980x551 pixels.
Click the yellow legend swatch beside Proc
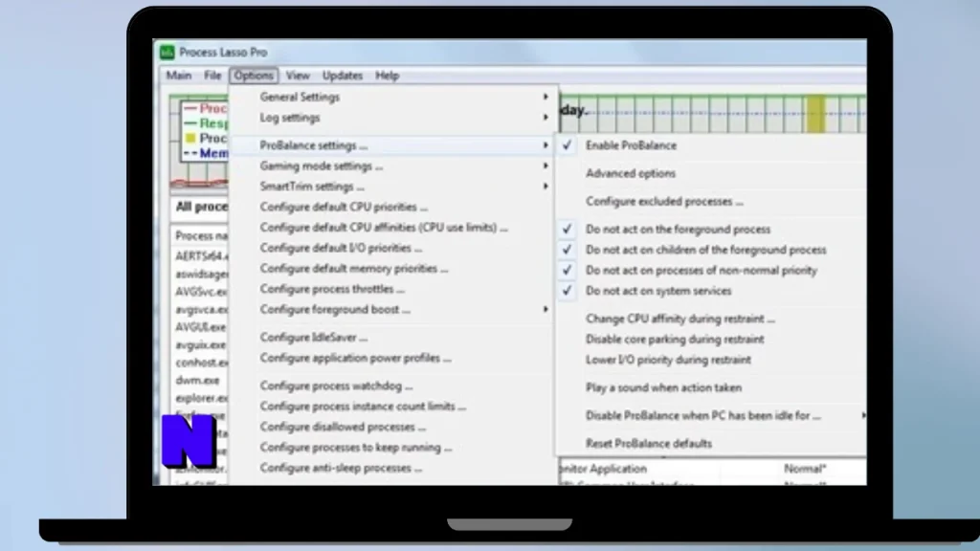point(190,138)
